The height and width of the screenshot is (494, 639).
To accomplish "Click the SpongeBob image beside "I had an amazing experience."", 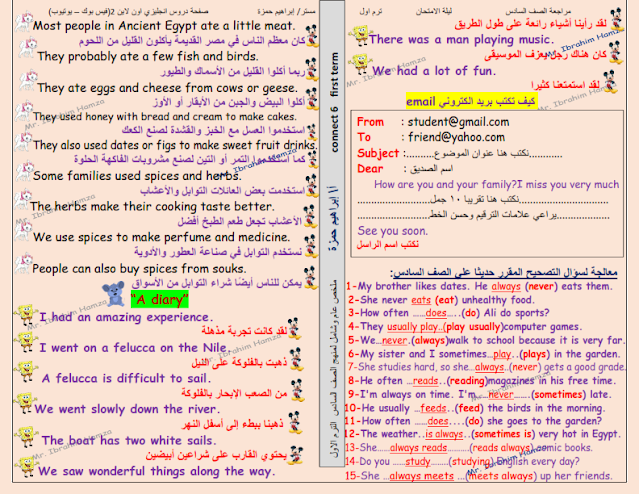I will (26, 315).
